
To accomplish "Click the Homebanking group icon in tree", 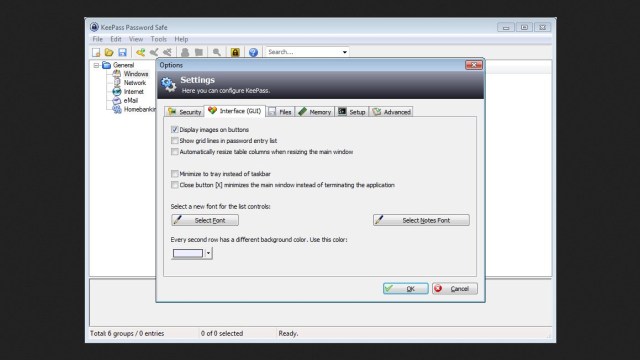I will (117, 109).
